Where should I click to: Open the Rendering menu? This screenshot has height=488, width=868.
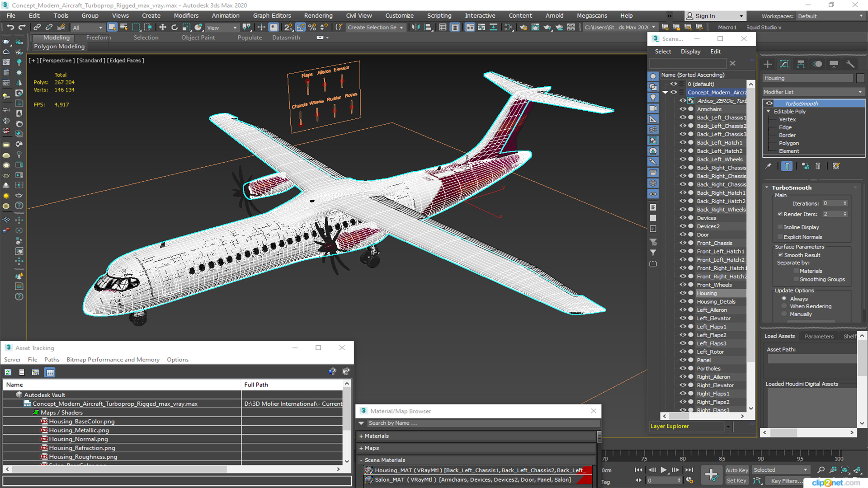318,15
